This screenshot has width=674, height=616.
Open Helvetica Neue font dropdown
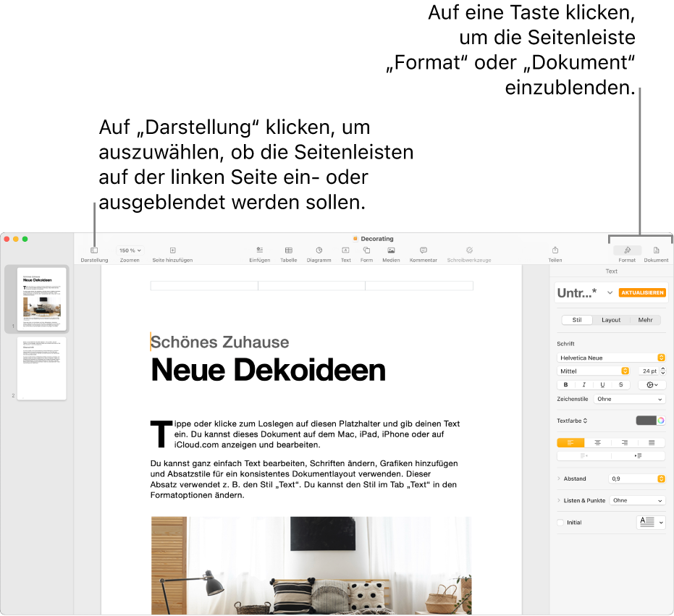611,358
